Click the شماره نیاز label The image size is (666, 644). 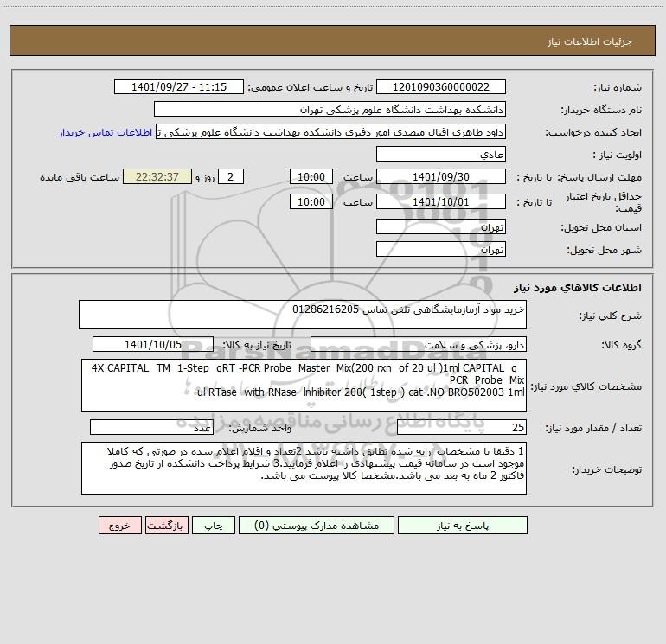618,87
